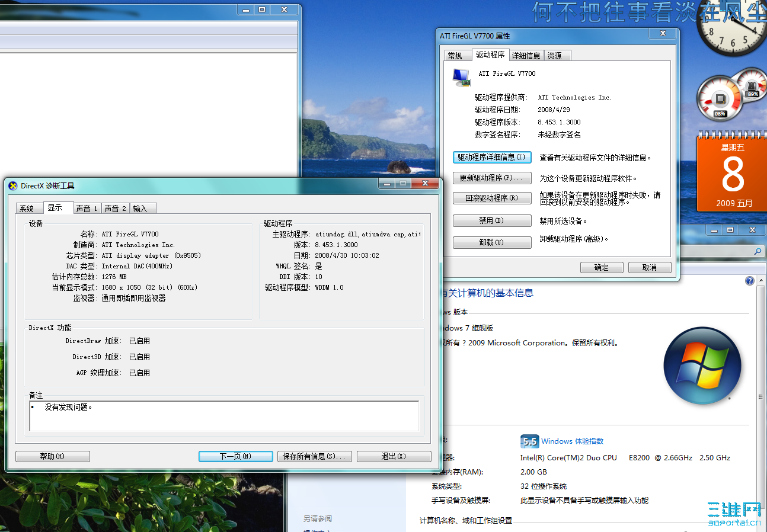
Task: Click 保存所有信息(S)... button
Action: point(315,456)
